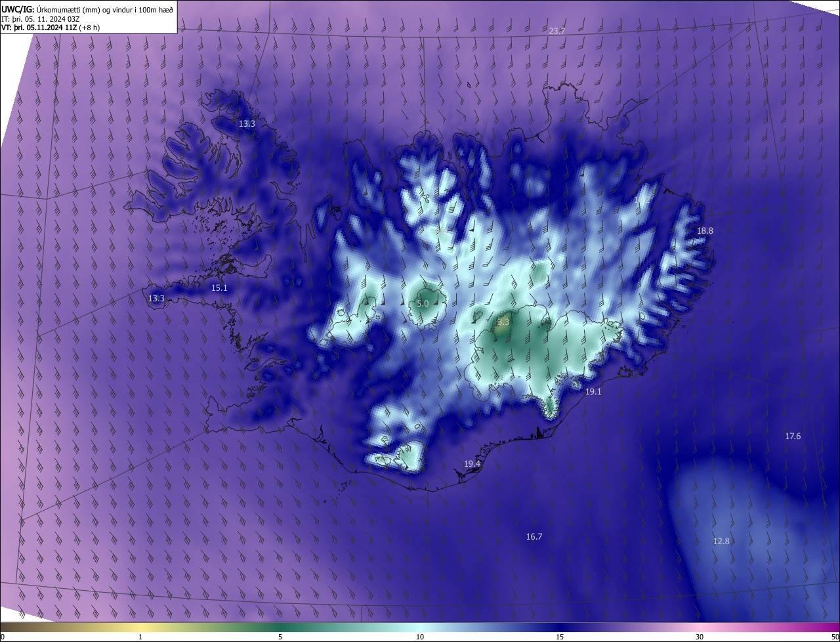Click the 30 tick label on the color scale
Viewport: 840px width, 642px height.
700,637
